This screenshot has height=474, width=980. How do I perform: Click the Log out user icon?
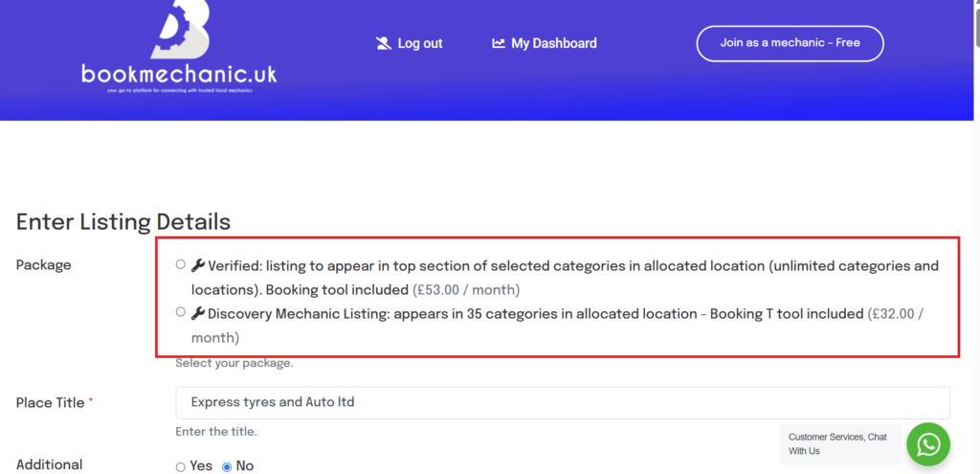coord(384,43)
